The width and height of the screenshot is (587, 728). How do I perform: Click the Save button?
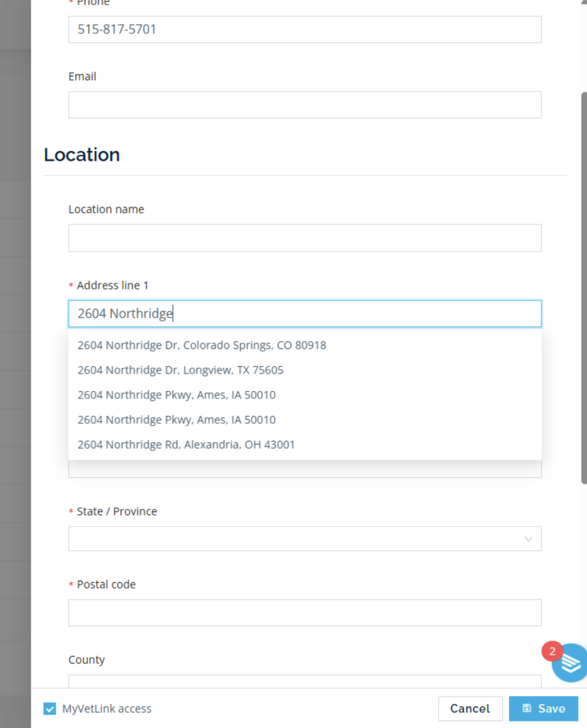click(543, 709)
